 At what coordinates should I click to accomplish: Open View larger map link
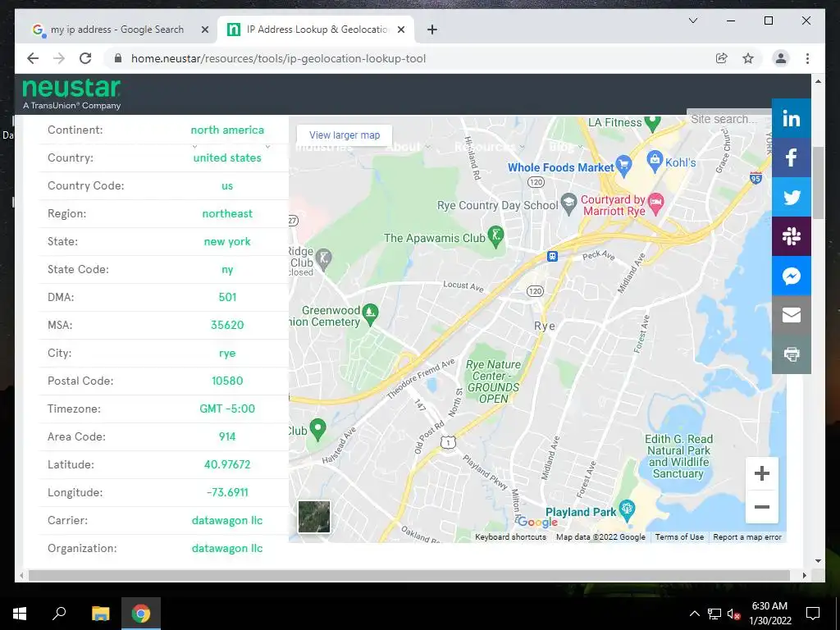[x=345, y=135]
